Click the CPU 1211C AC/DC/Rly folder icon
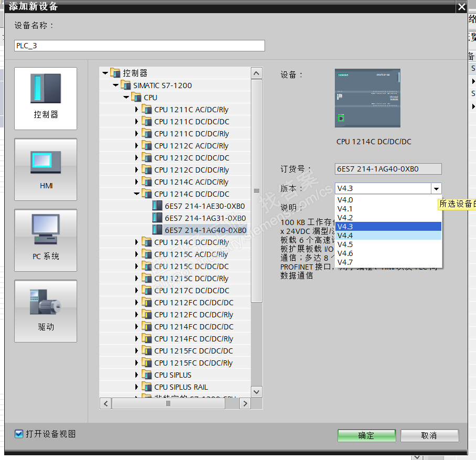Viewport: 476px width, 460px height. pyautogui.click(x=146, y=109)
